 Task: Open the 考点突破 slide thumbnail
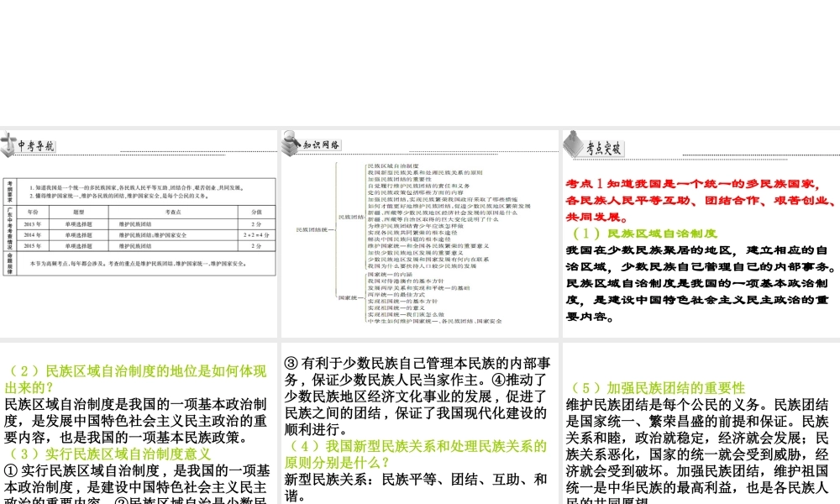tap(701, 234)
